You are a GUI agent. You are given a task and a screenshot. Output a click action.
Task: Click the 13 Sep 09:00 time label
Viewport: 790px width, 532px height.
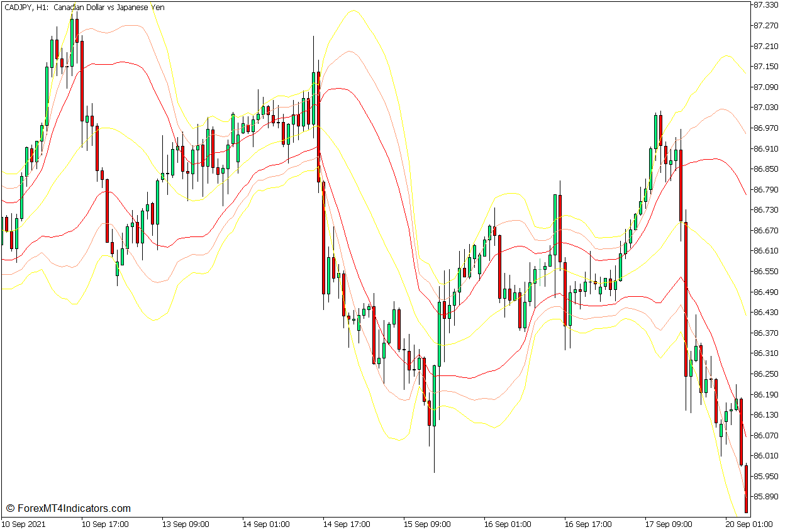click(x=186, y=524)
